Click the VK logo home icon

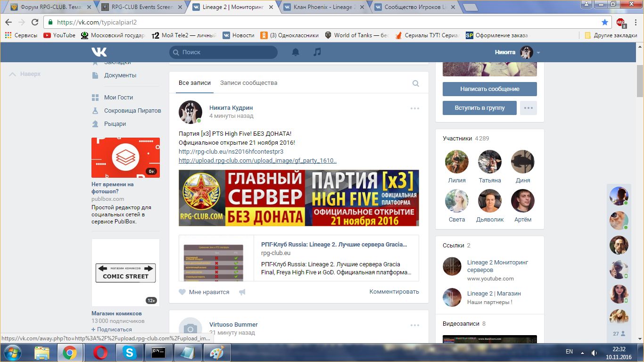point(99,52)
